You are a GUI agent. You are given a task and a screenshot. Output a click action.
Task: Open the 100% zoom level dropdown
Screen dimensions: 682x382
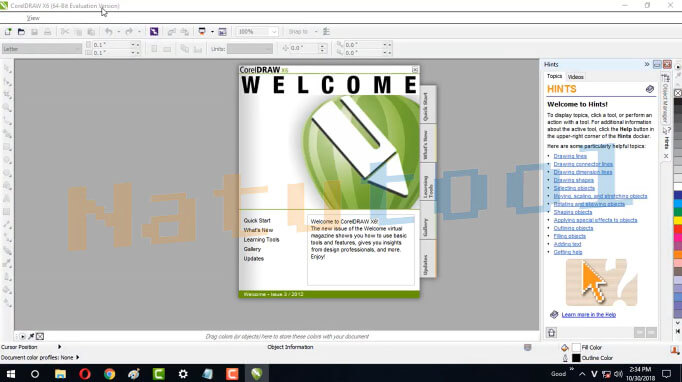[x=274, y=32]
